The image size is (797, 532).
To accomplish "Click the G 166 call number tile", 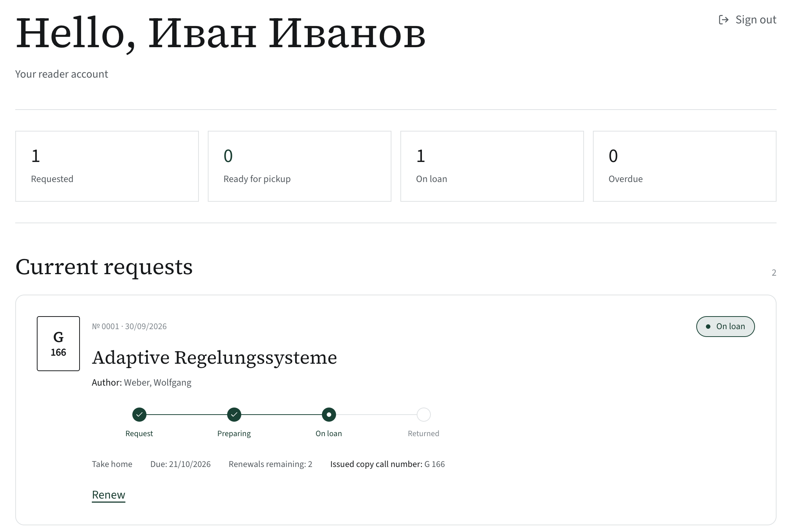I will (58, 344).
